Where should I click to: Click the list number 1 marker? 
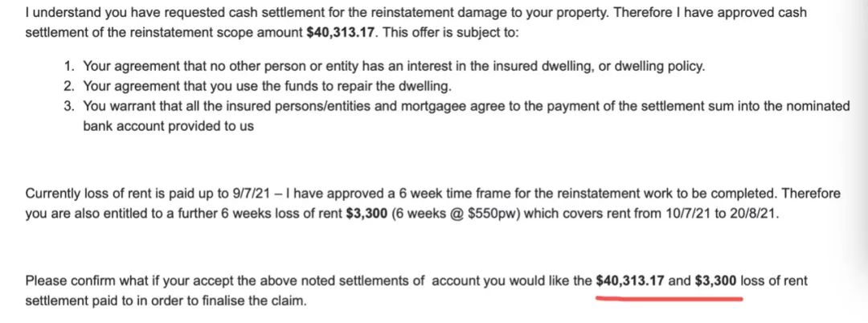[70, 67]
